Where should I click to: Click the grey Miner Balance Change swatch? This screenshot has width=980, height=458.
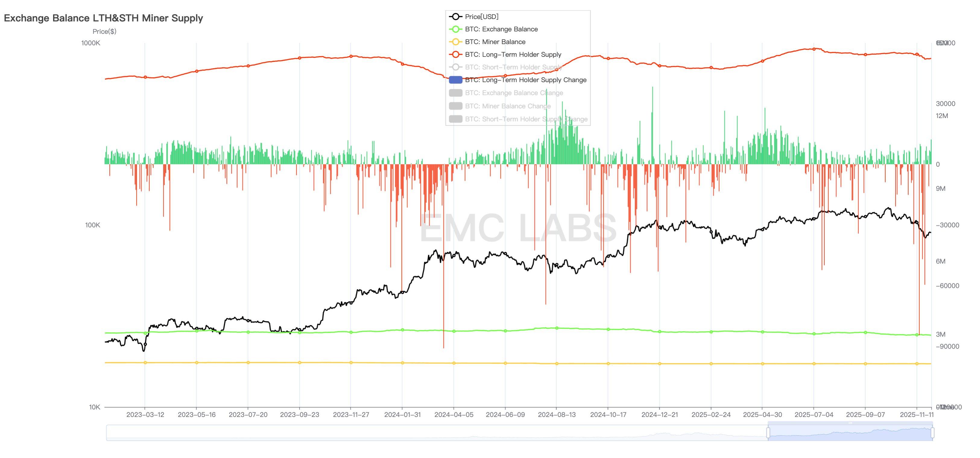point(455,106)
